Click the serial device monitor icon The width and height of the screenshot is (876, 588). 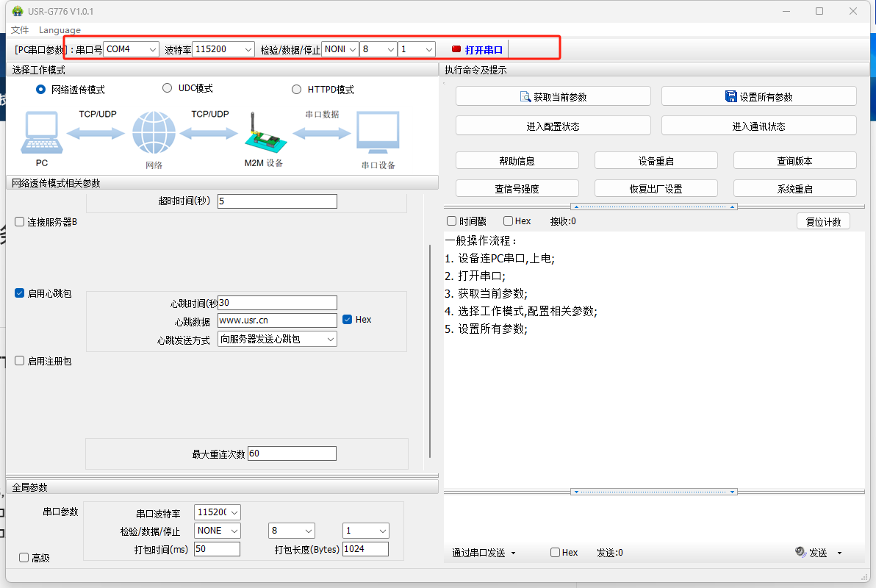click(378, 133)
